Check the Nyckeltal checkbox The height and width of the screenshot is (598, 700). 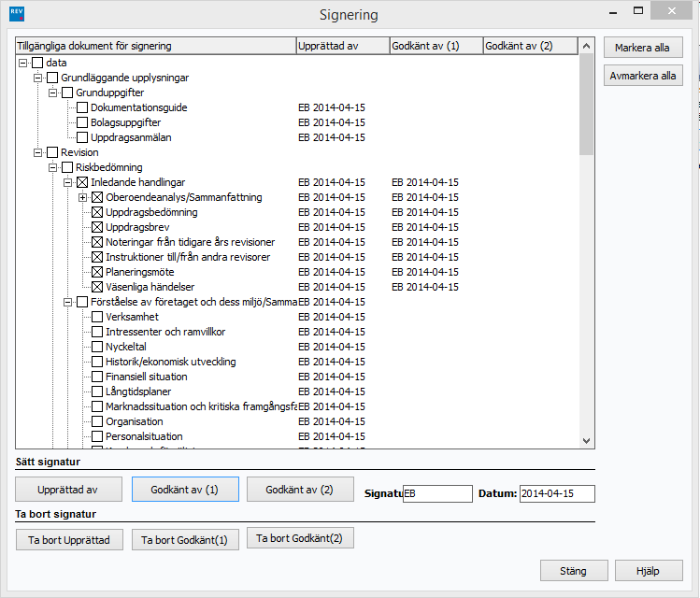tap(98, 347)
